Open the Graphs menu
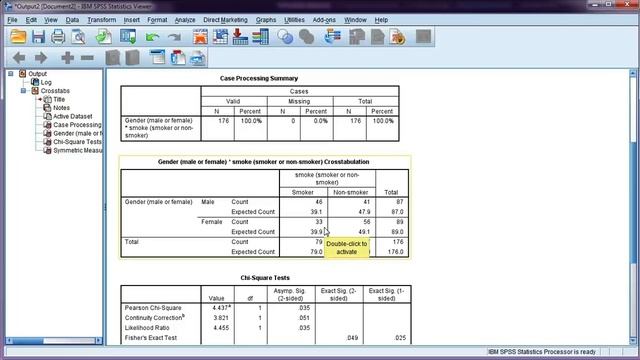Screen dimensions: 640x360 pyautogui.click(x=266, y=20)
